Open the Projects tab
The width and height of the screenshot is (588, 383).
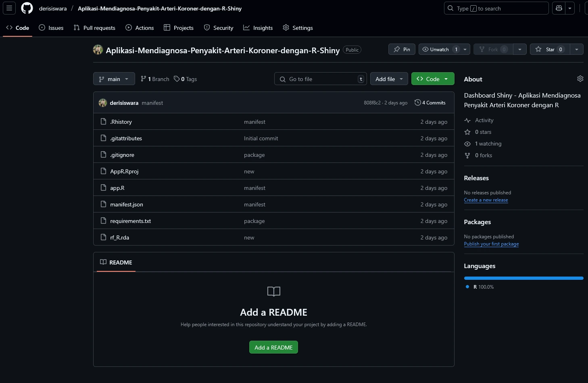(x=179, y=28)
